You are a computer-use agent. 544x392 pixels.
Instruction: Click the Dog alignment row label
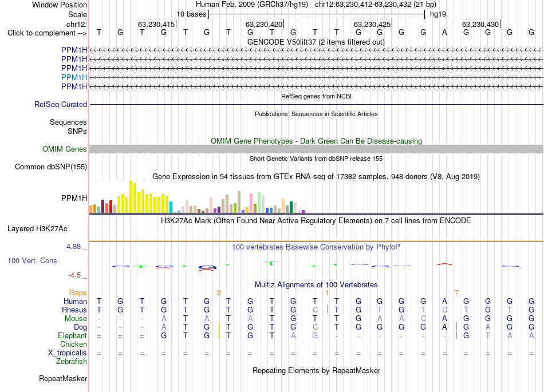pyautogui.click(x=80, y=327)
